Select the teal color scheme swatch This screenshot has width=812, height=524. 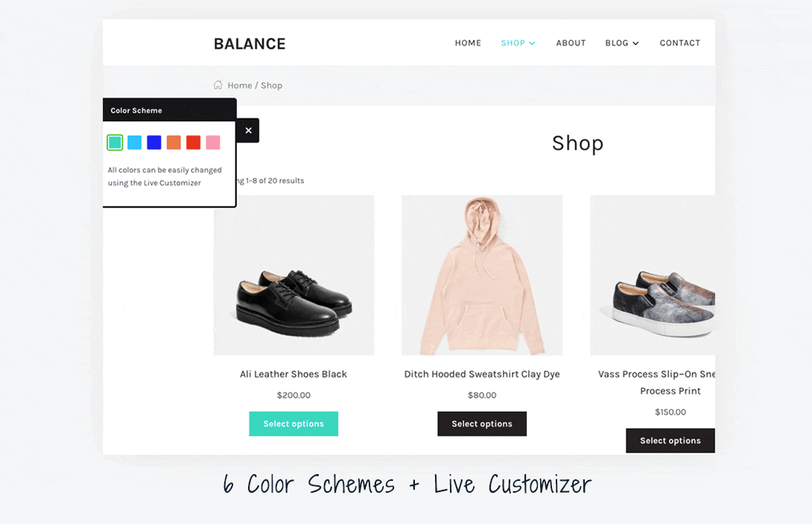pos(115,142)
